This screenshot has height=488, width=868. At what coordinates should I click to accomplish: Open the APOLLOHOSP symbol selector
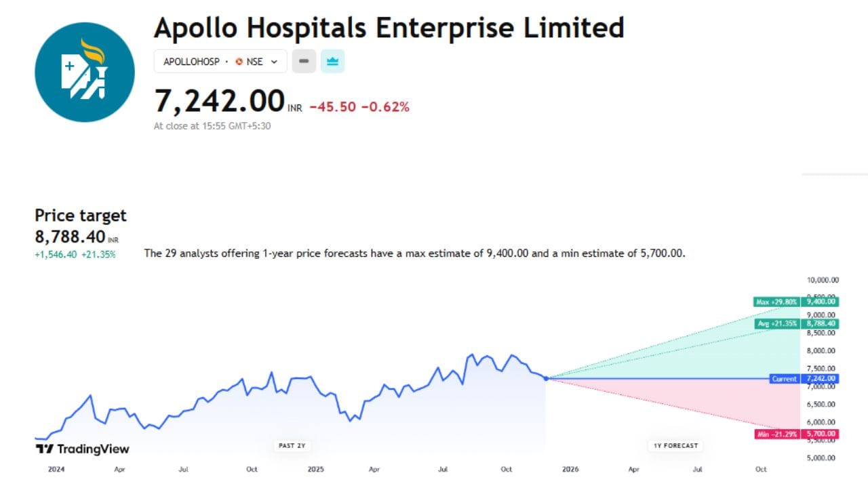pyautogui.click(x=192, y=61)
